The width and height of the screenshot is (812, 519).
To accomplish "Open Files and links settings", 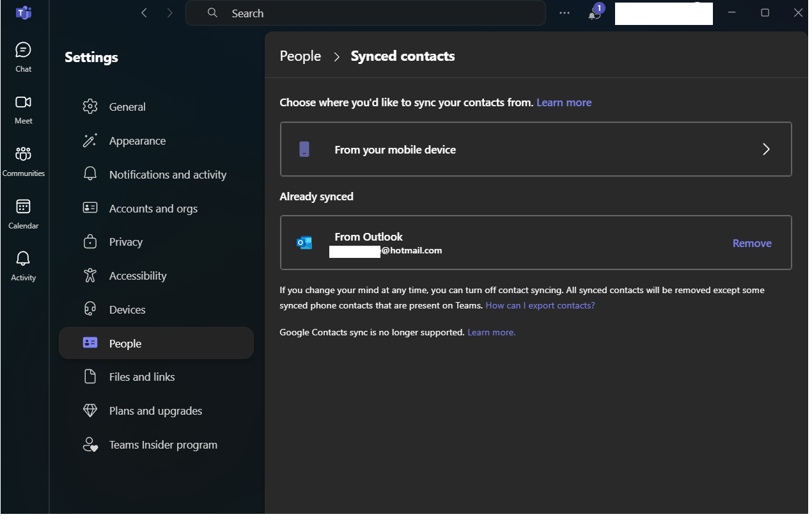I will (156, 377).
